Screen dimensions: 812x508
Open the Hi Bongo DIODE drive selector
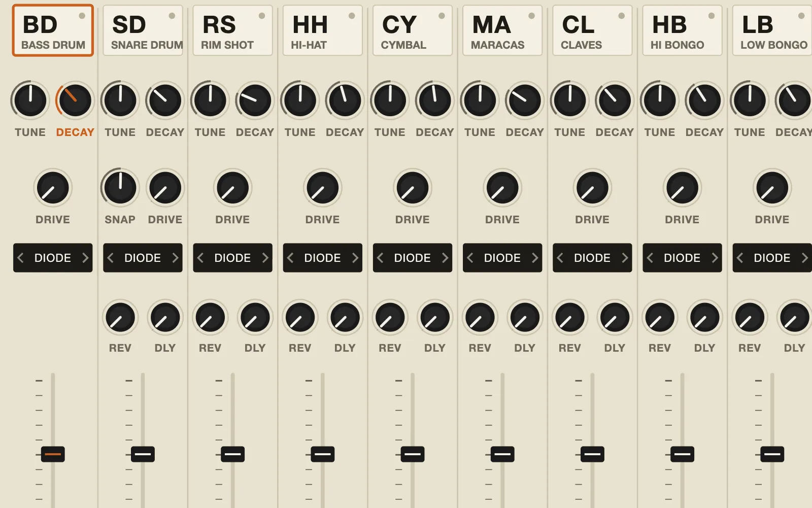point(682,258)
